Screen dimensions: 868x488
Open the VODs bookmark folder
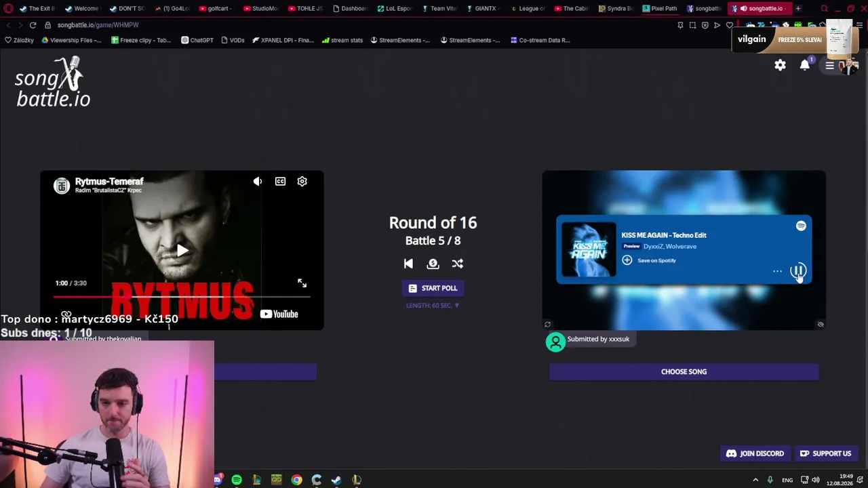pos(233,40)
